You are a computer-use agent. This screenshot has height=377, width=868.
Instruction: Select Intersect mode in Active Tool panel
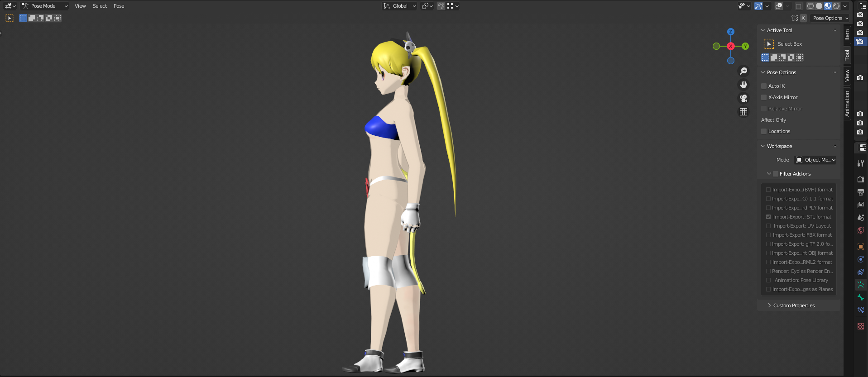(800, 57)
